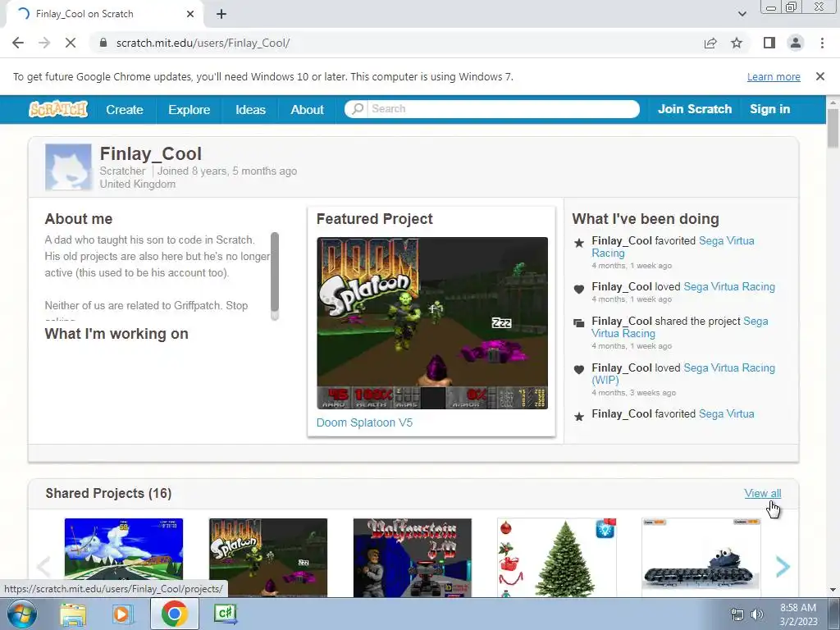This screenshot has height=630, width=840.
Task: Go back using browser back arrow
Action: tap(18, 43)
